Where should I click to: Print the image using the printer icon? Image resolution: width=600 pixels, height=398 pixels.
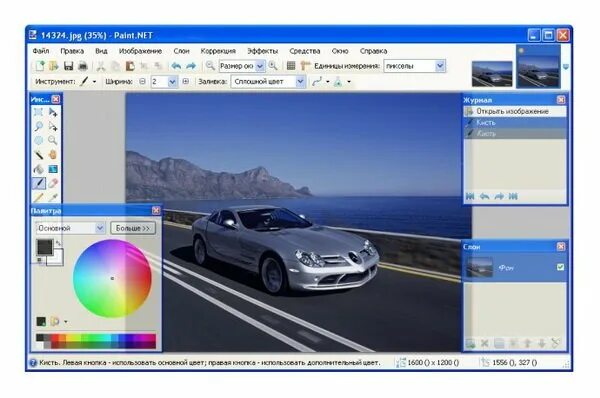(x=83, y=66)
